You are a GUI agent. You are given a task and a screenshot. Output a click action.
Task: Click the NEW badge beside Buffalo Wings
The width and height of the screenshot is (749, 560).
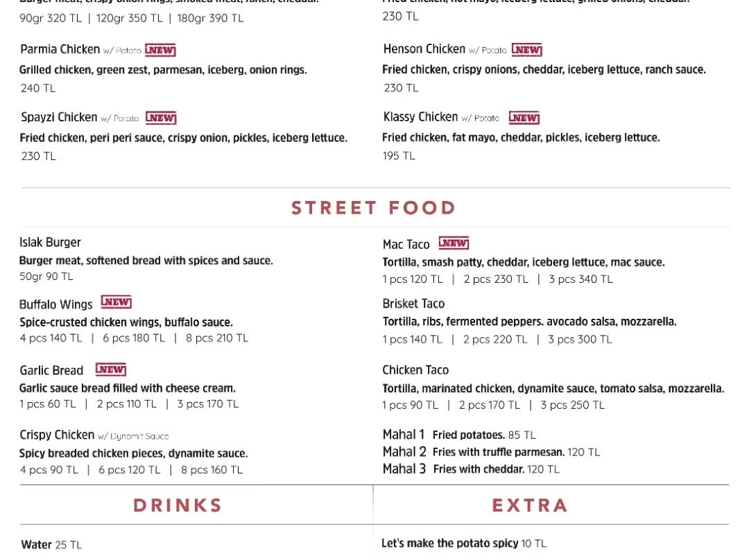coord(116,302)
